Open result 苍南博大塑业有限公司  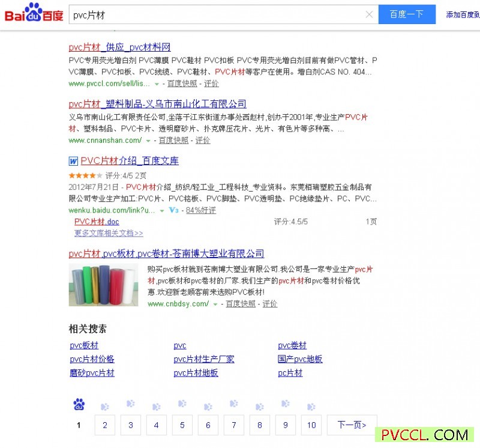166,253
